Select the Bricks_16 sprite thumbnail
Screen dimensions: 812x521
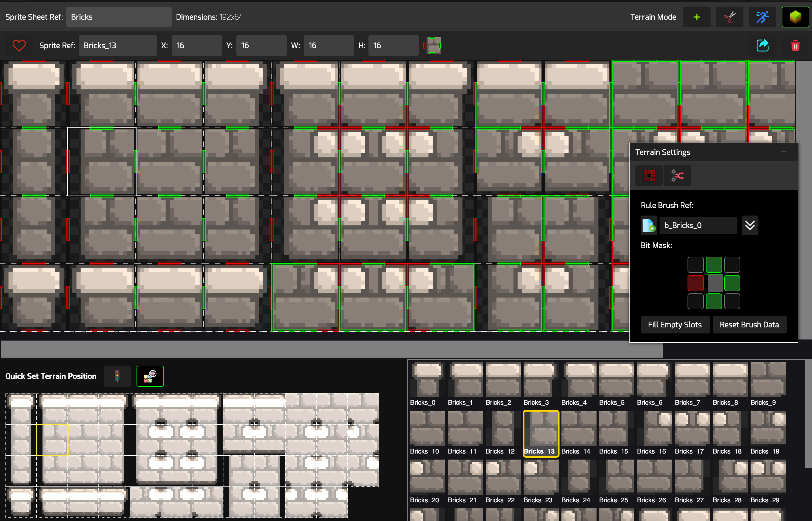pyautogui.click(x=654, y=428)
